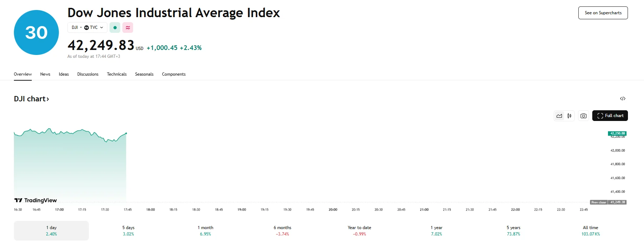
Task: Open the DJI TVC source dropdown
Action: coord(87,27)
